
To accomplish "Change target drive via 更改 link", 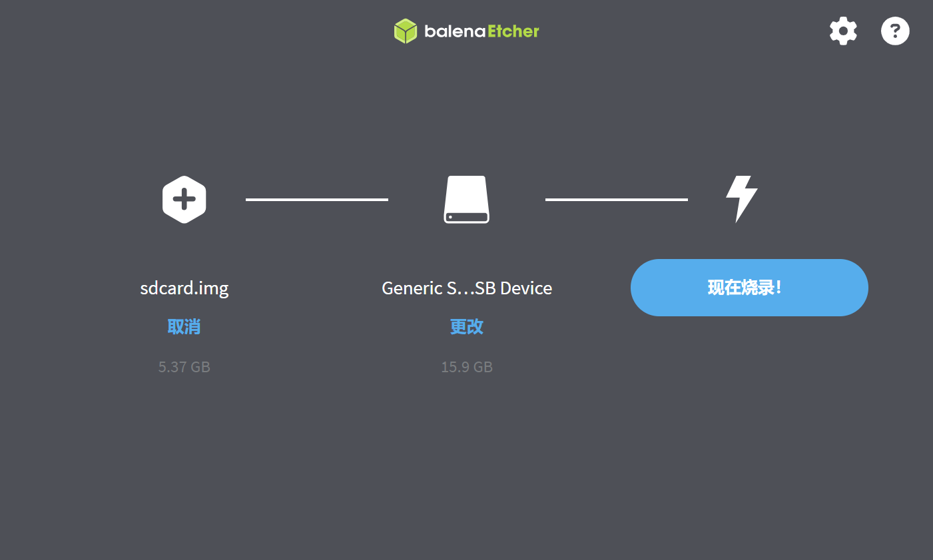I will click(x=467, y=326).
